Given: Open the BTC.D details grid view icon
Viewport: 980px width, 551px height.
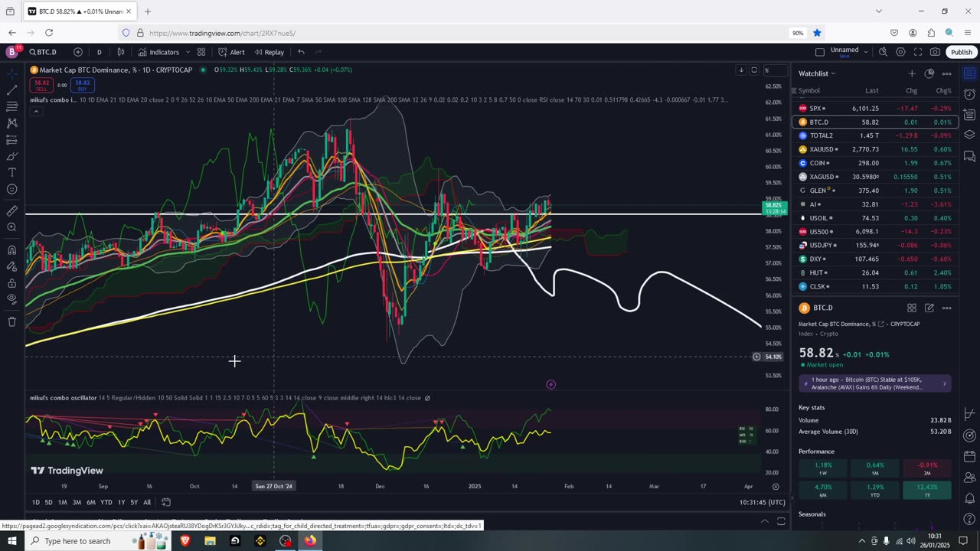Looking at the screenshot, I should (x=912, y=308).
